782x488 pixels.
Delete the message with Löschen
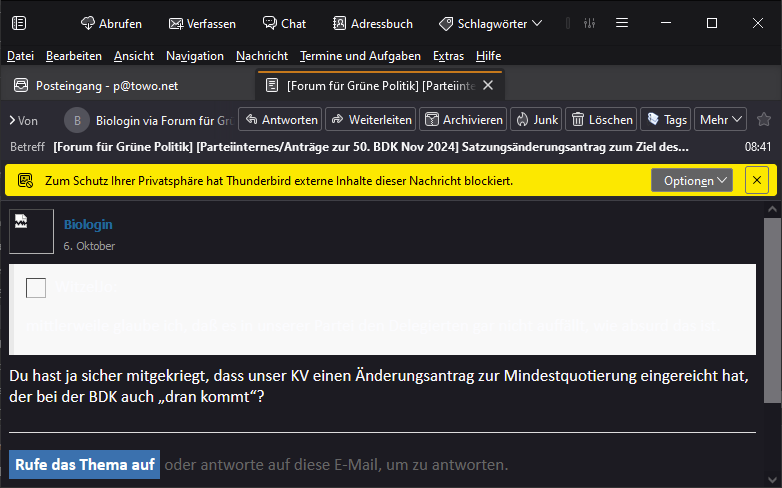coord(601,120)
